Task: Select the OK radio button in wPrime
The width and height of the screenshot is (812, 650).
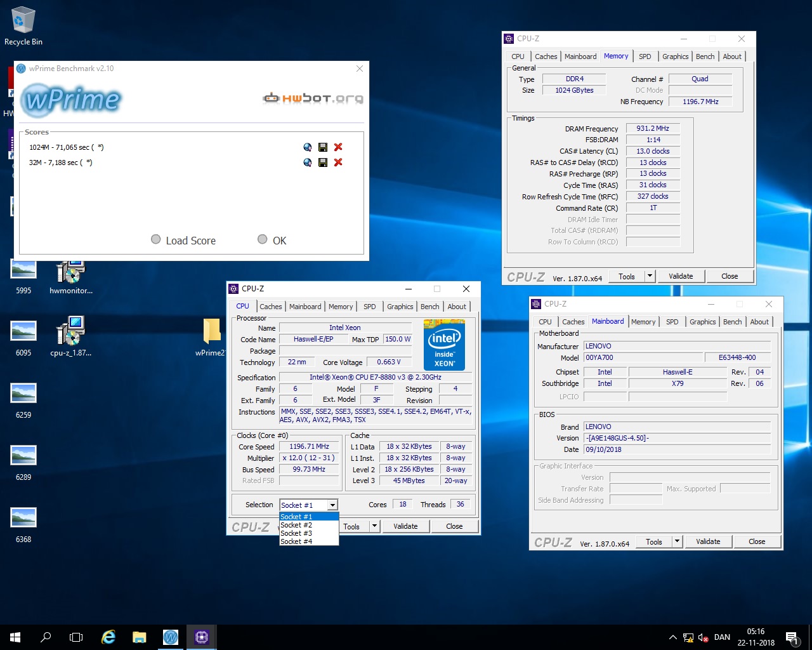Action: [263, 239]
